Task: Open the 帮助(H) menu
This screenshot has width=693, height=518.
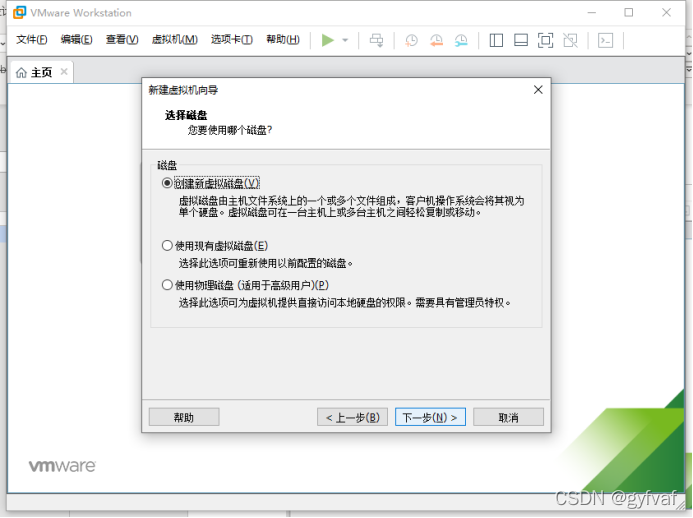Action: coord(283,40)
